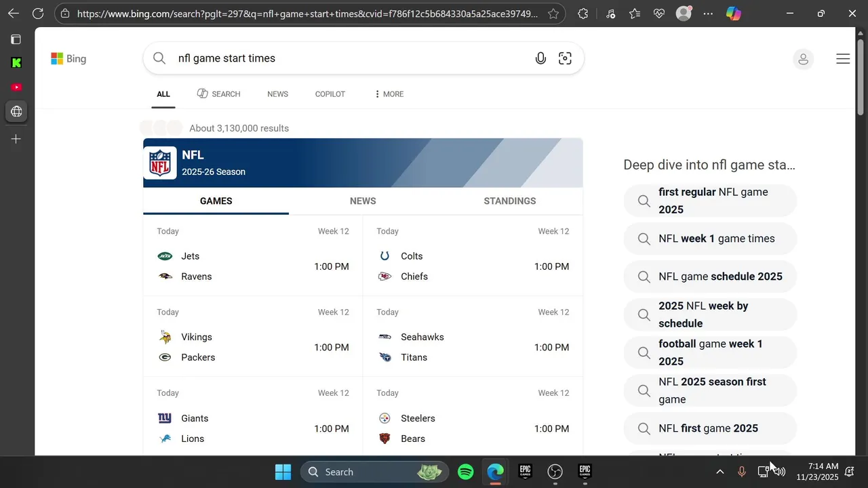
Task: Click the NFL shield logo
Action: tap(160, 163)
